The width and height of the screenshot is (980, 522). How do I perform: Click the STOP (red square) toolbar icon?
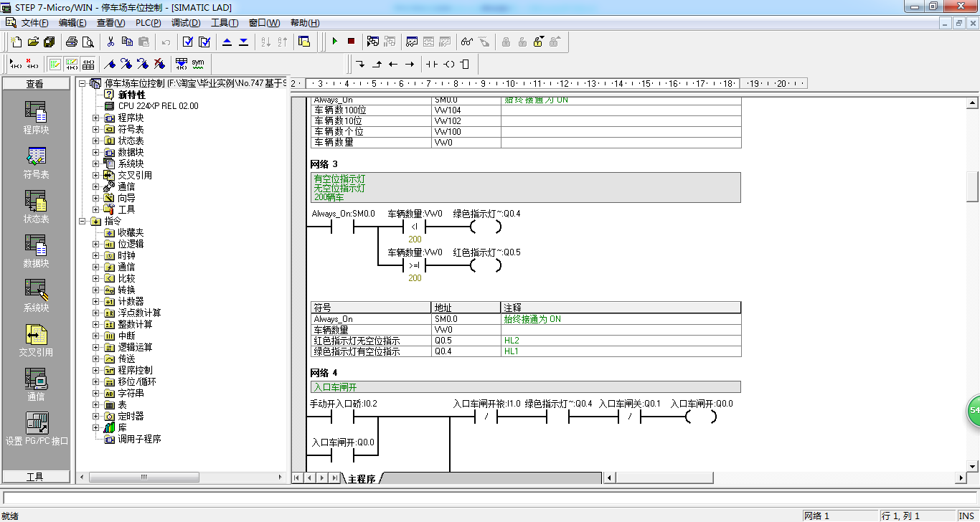click(351, 42)
